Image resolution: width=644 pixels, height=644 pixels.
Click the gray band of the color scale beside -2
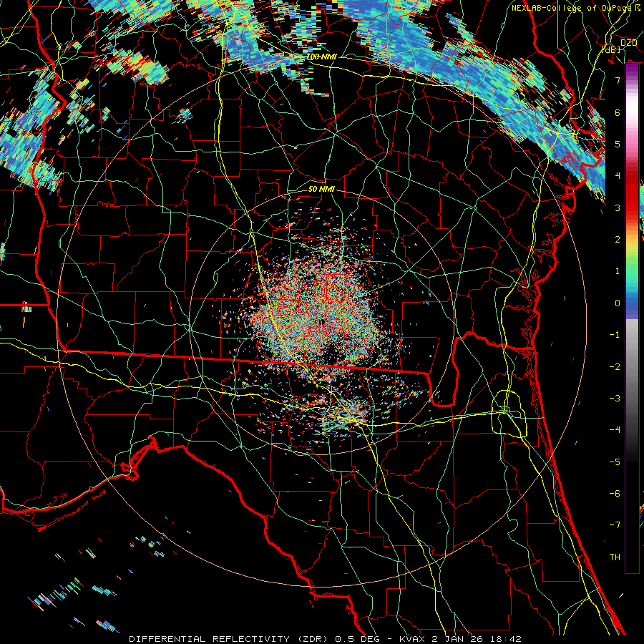tap(632, 367)
